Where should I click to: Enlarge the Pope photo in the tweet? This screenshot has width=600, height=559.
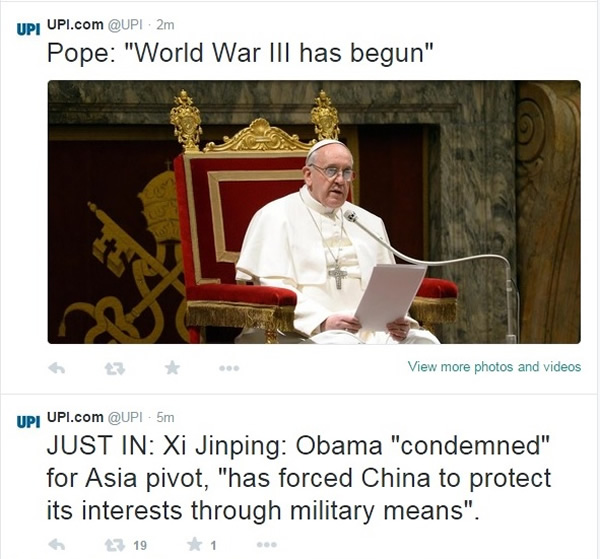click(x=314, y=212)
